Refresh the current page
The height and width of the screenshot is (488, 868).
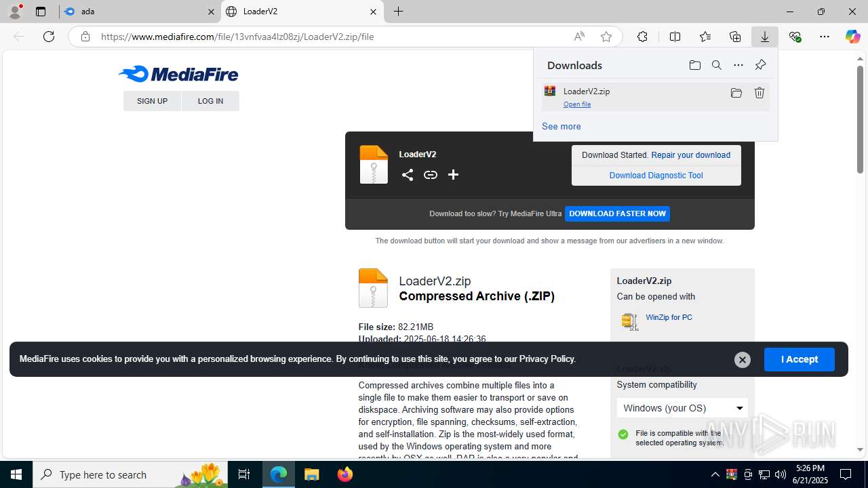49,37
